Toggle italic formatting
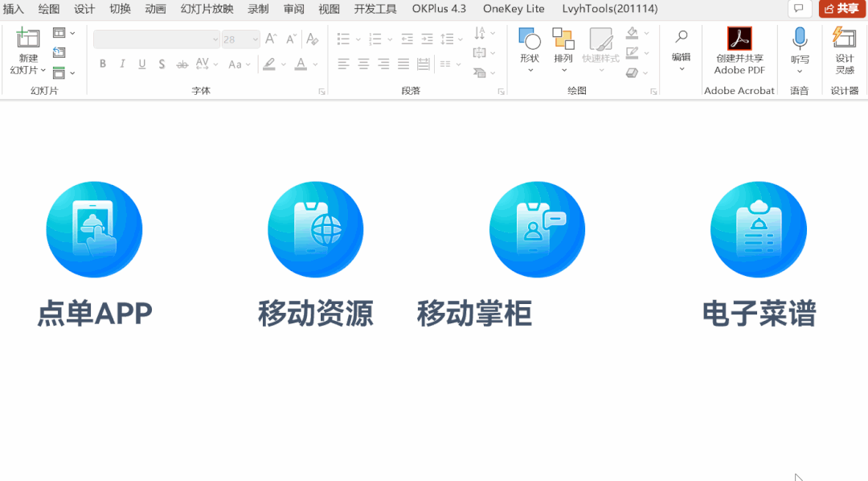Screen dimensions: 868x481 (121, 63)
